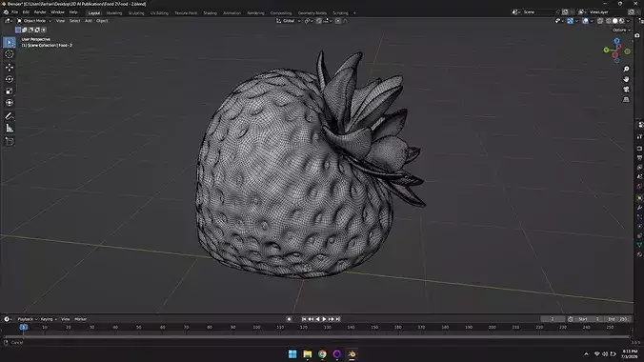Select the Select Box tool
This screenshot has height=362, width=644.
(x=10, y=42)
